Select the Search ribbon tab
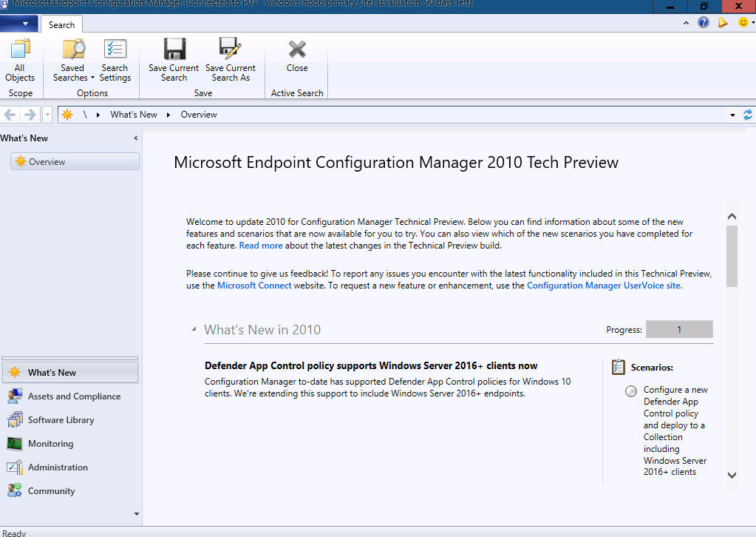This screenshot has height=537, width=756. pos(61,24)
